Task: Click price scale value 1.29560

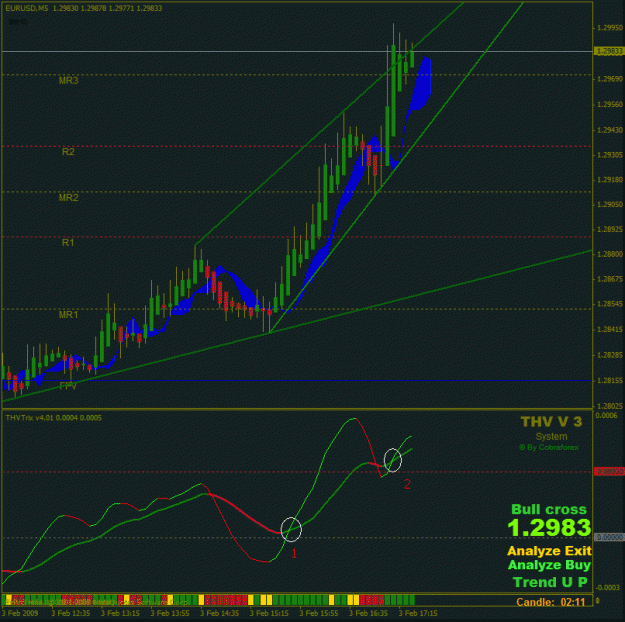Action: point(609,104)
